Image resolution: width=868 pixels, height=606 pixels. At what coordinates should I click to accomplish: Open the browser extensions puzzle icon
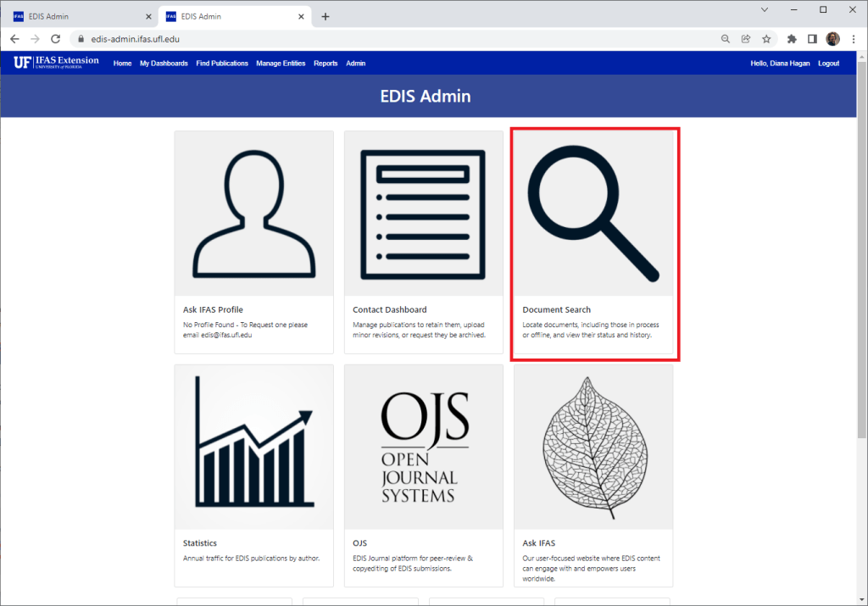click(791, 38)
